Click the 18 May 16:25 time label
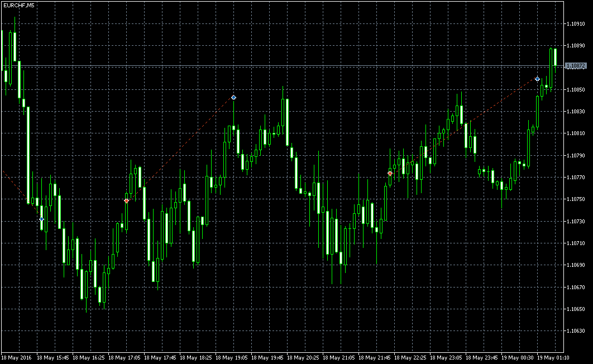 click(x=88, y=357)
